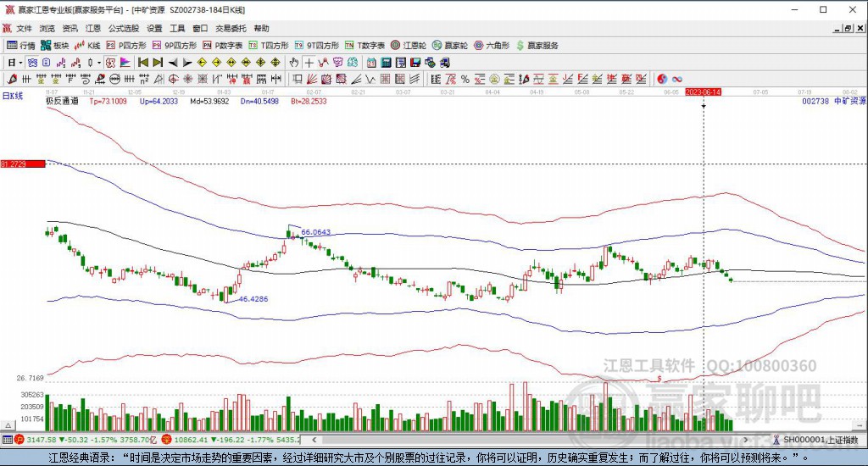Jump to last bar icon

point(158,63)
